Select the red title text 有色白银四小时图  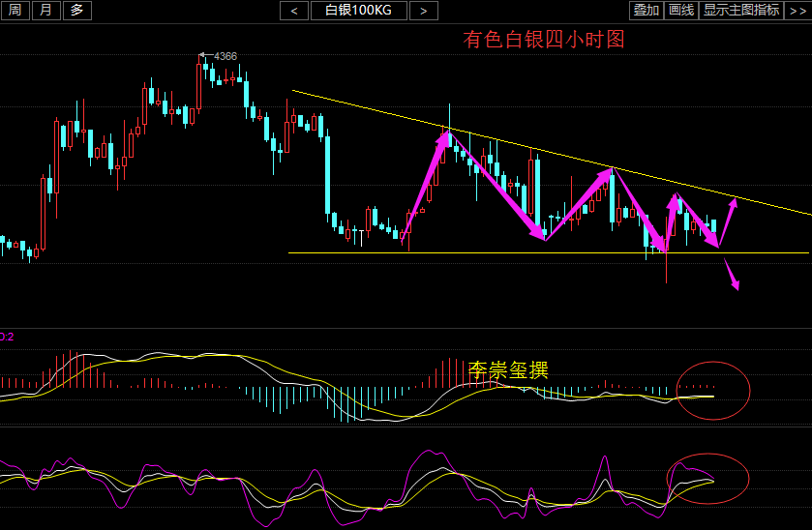pyautogui.click(x=544, y=40)
